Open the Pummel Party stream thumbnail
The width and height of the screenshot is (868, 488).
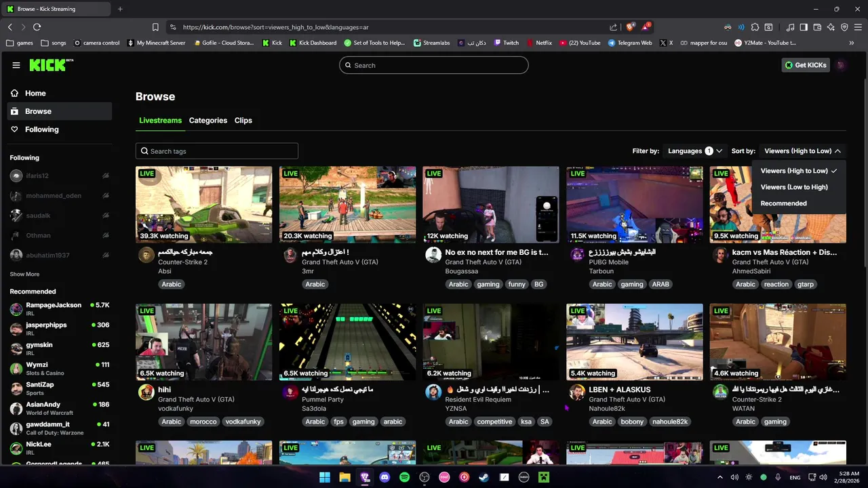tap(347, 342)
